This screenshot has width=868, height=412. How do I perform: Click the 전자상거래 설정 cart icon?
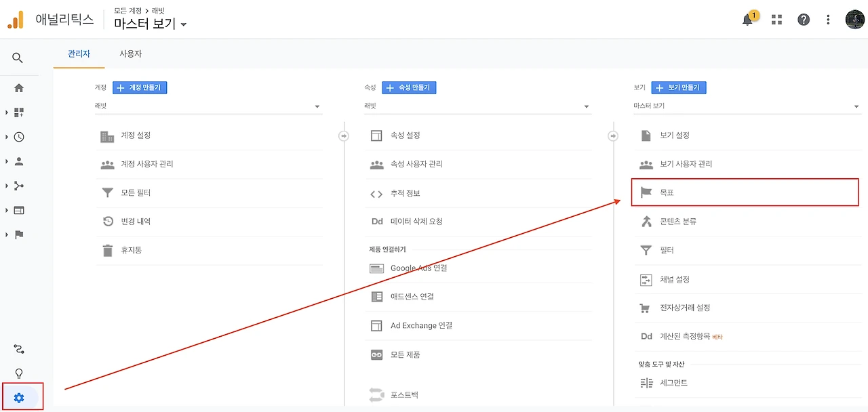(x=646, y=308)
